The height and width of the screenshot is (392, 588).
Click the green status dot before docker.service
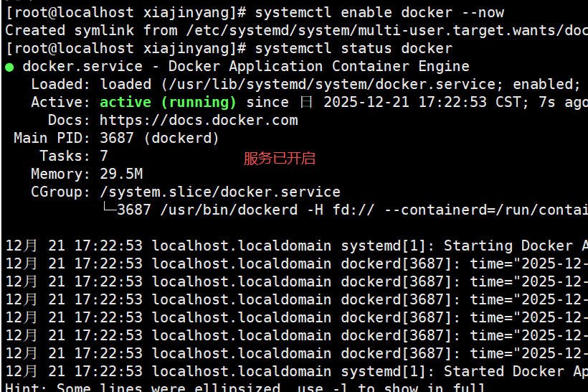pos(9,67)
